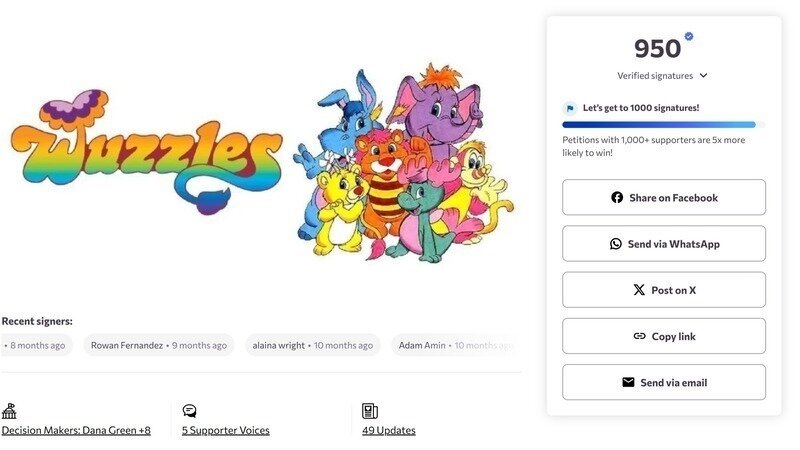Click the Facebook logo icon
This screenshot has width=800, height=450.
tap(617, 198)
